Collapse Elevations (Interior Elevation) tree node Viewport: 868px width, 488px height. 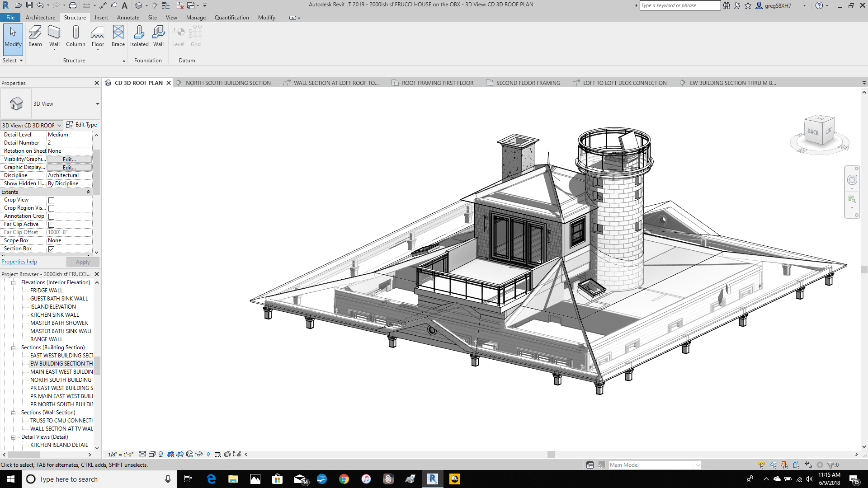[14, 283]
